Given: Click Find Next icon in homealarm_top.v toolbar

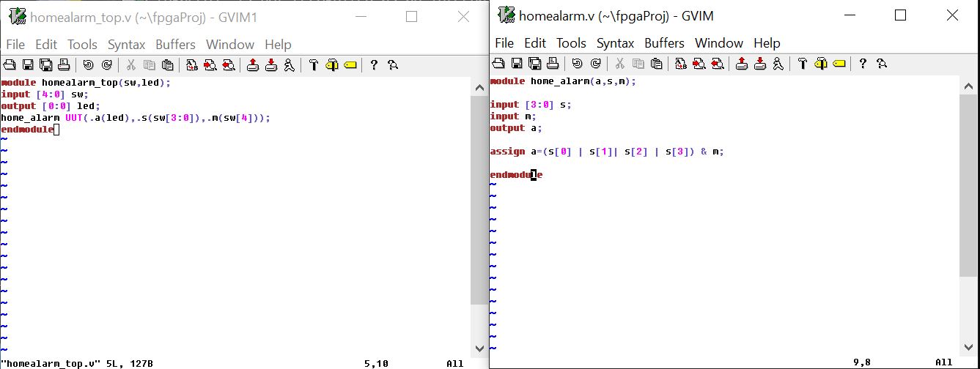Looking at the screenshot, I should (x=210, y=65).
